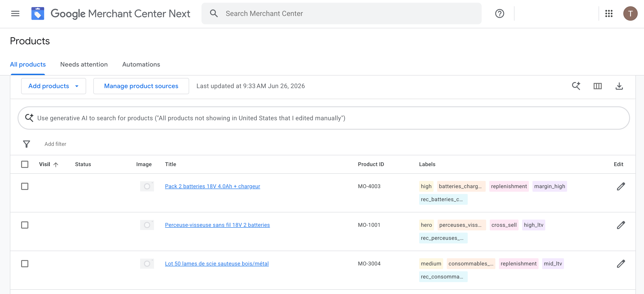This screenshot has width=644, height=294.
Task: Focus the generative AI product search field
Action: pyautogui.click(x=324, y=118)
